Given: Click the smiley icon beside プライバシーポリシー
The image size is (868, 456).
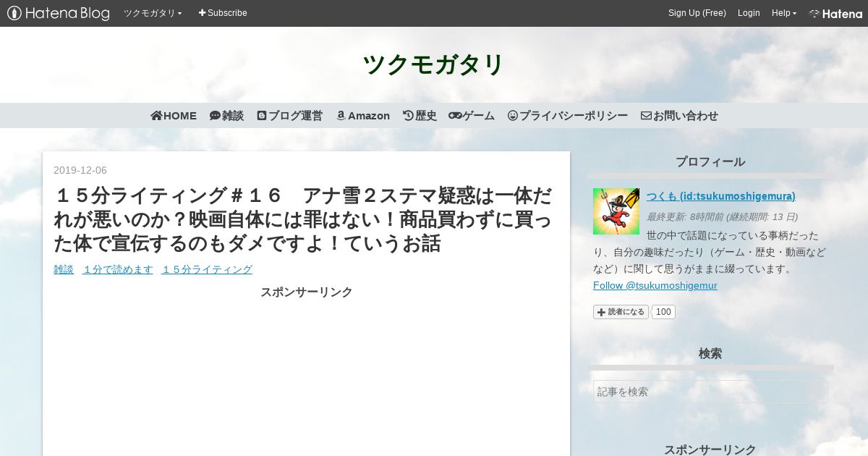Looking at the screenshot, I should click(x=513, y=116).
